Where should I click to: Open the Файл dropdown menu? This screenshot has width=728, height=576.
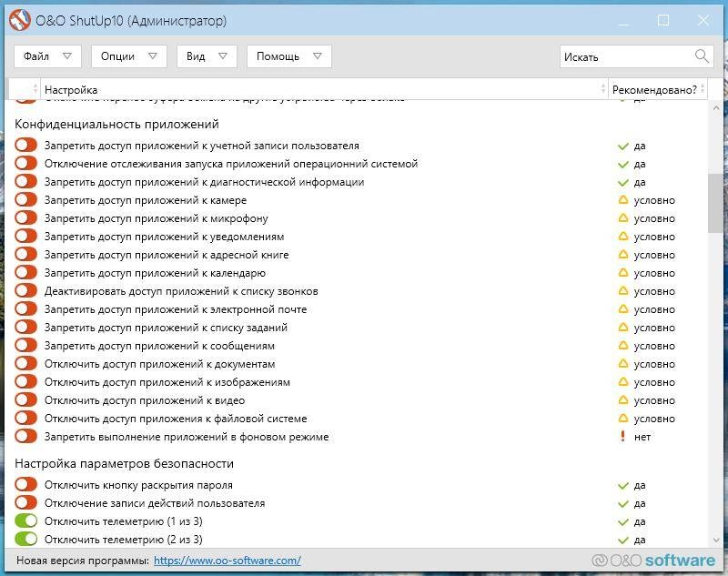point(47,56)
